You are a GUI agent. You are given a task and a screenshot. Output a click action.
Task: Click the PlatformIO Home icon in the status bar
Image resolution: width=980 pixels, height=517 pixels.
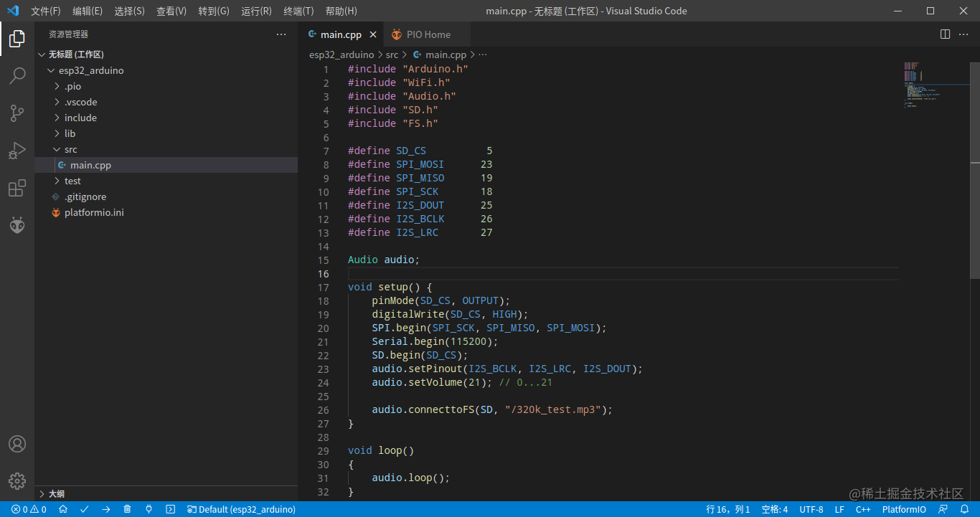62,509
